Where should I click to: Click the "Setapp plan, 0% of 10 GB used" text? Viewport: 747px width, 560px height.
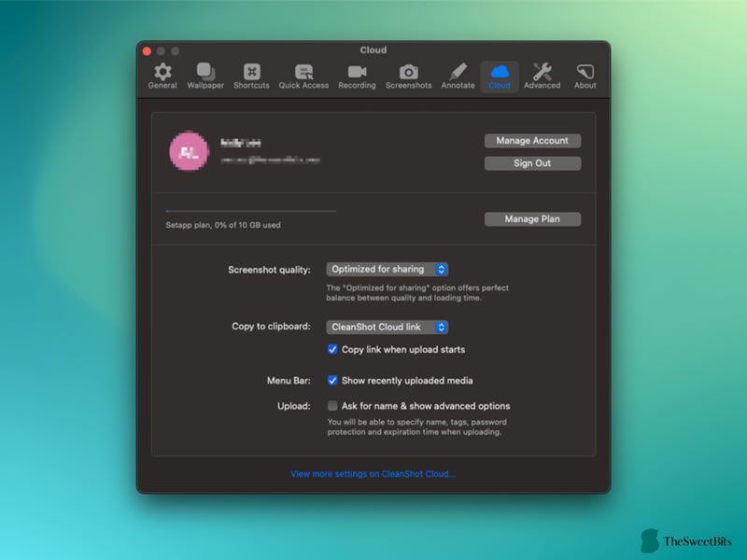coord(223,225)
